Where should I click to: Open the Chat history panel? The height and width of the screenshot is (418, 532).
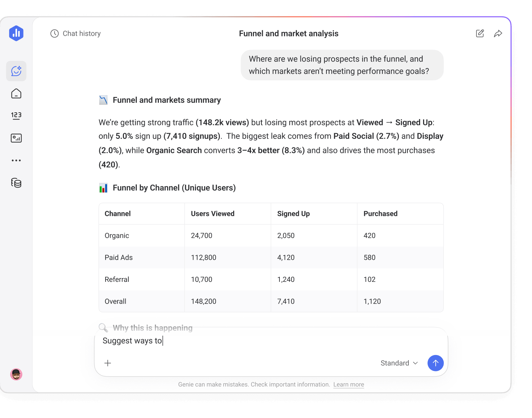coord(75,33)
